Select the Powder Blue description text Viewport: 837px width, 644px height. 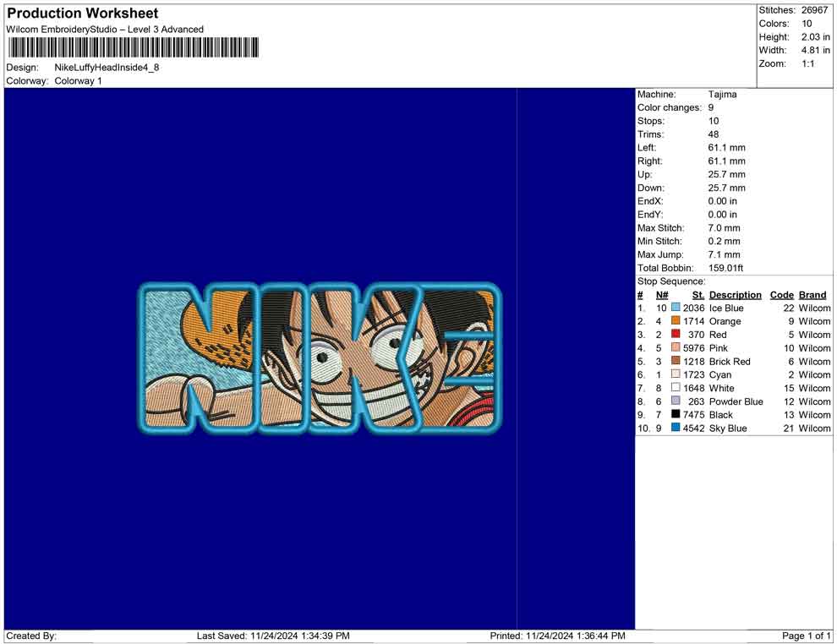pos(736,401)
